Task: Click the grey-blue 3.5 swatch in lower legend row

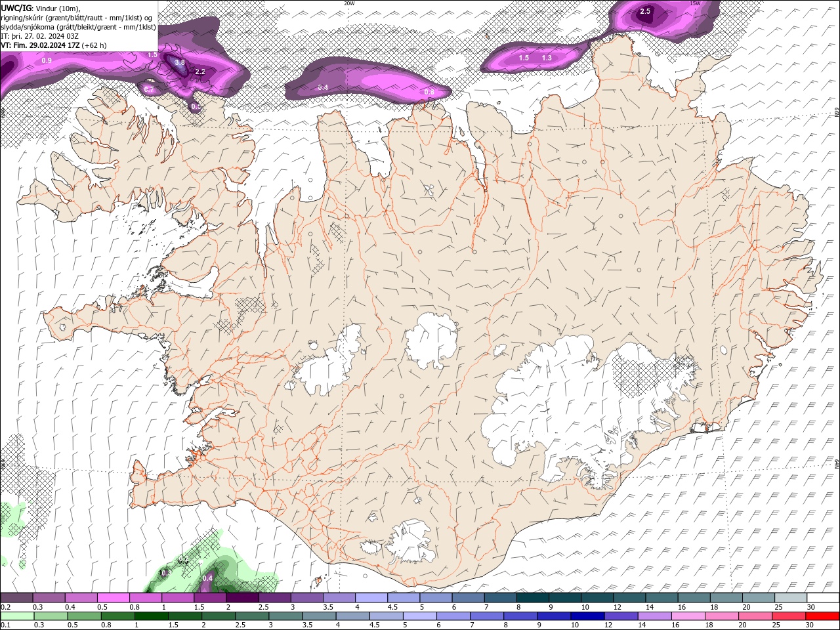Action: click(319, 616)
